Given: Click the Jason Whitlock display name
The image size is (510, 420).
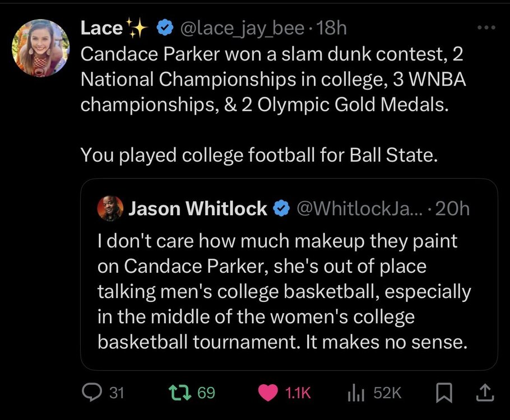Looking at the screenshot, I should pos(198,209).
